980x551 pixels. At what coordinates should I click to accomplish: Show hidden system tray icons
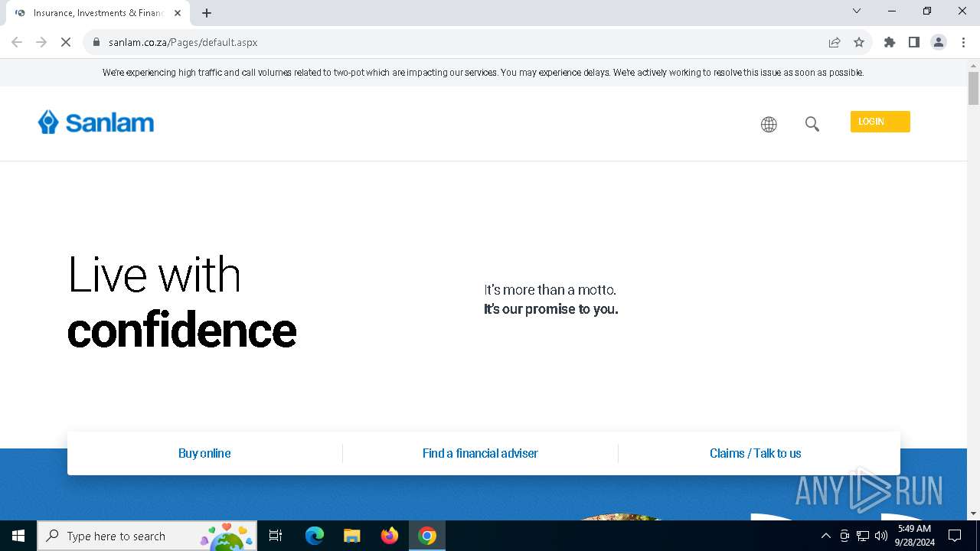click(x=825, y=536)
